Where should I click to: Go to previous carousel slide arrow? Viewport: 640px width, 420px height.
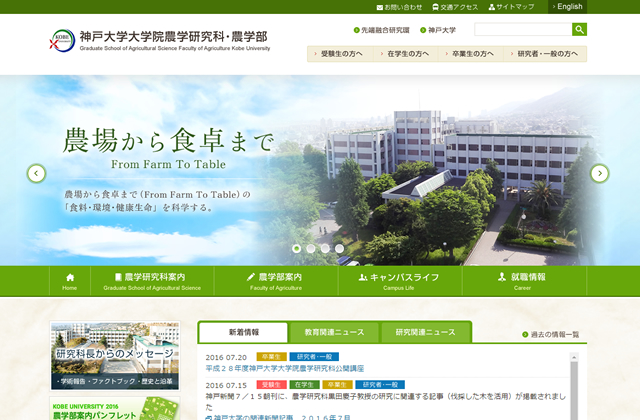36,173
